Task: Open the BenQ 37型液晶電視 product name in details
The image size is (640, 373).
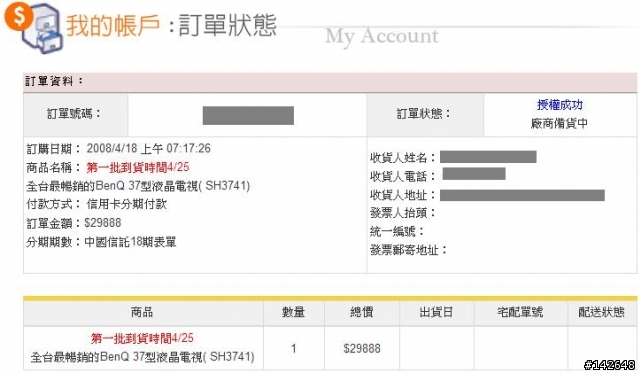Action: point(138,186)
